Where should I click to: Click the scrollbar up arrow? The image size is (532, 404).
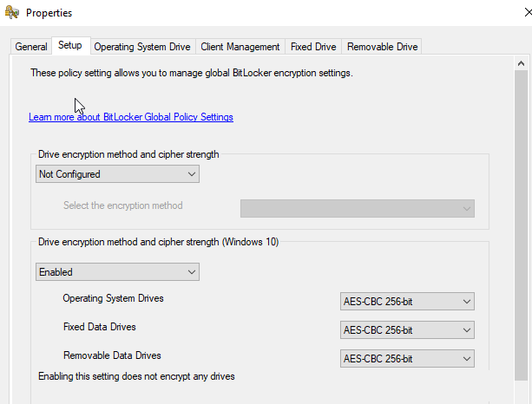[x=521, y=63]
